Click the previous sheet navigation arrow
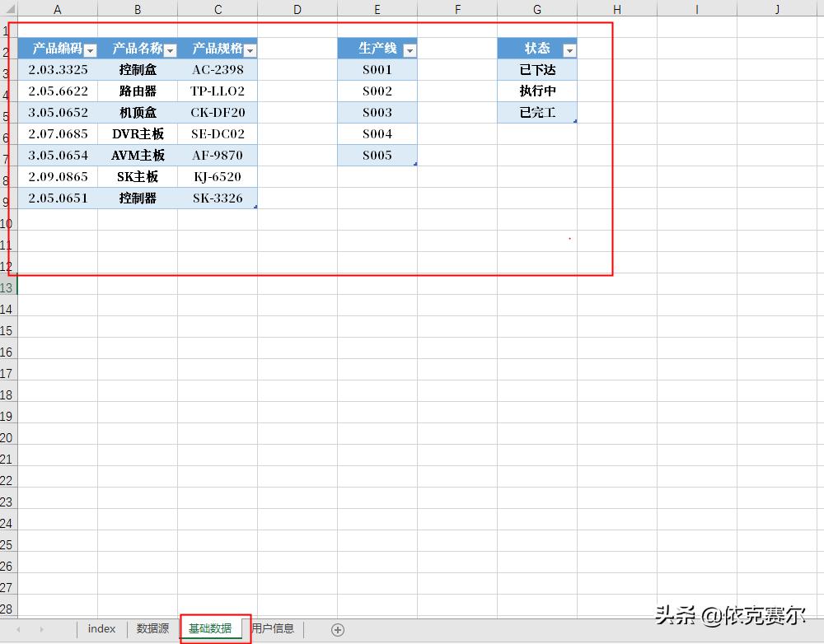The height and width of the screenshot is (644, 824). point(18,628)
